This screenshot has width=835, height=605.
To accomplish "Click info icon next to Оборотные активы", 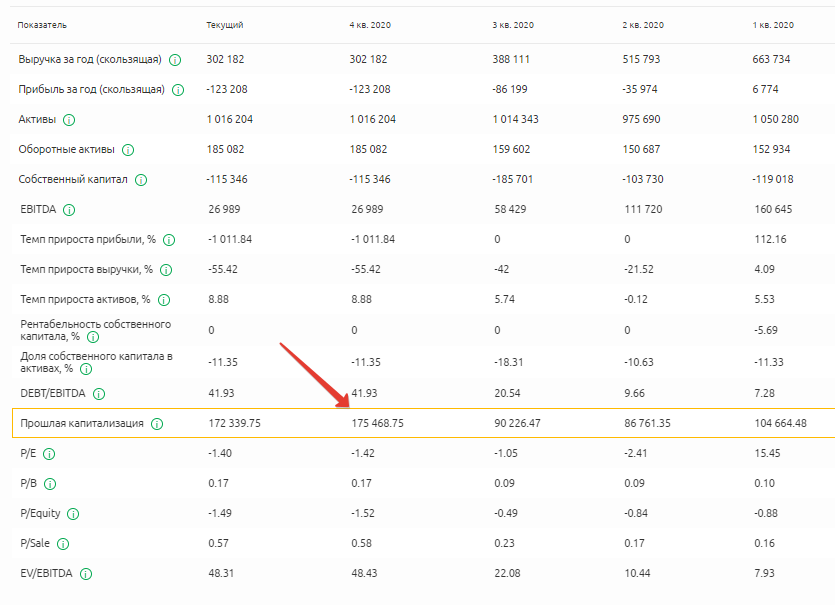I will pos(128,150).
